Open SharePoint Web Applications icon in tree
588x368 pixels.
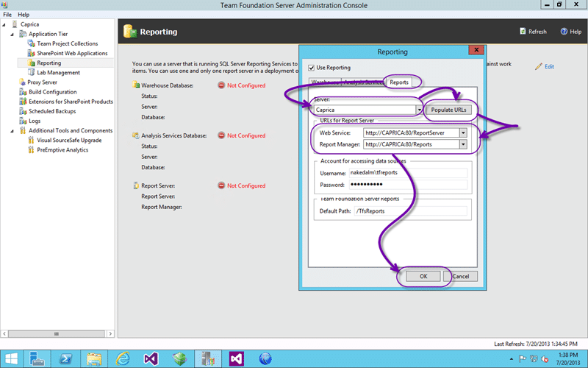click(x=31, y=54)
